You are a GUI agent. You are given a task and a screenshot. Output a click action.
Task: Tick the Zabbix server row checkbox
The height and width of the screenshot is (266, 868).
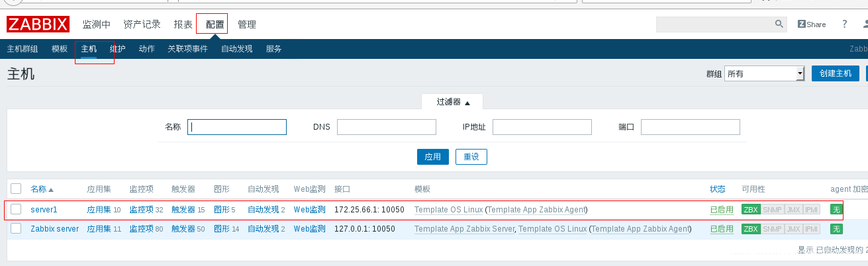[17, 228]
